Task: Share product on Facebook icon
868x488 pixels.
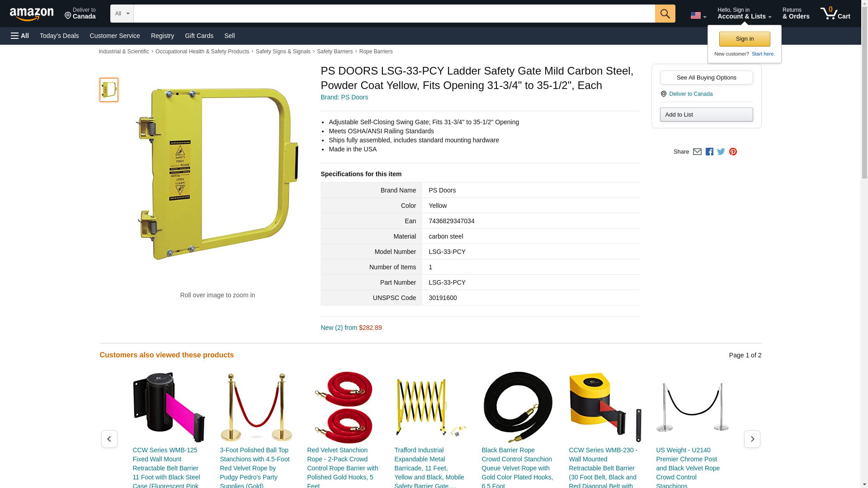Action: [x=709, y=152]
